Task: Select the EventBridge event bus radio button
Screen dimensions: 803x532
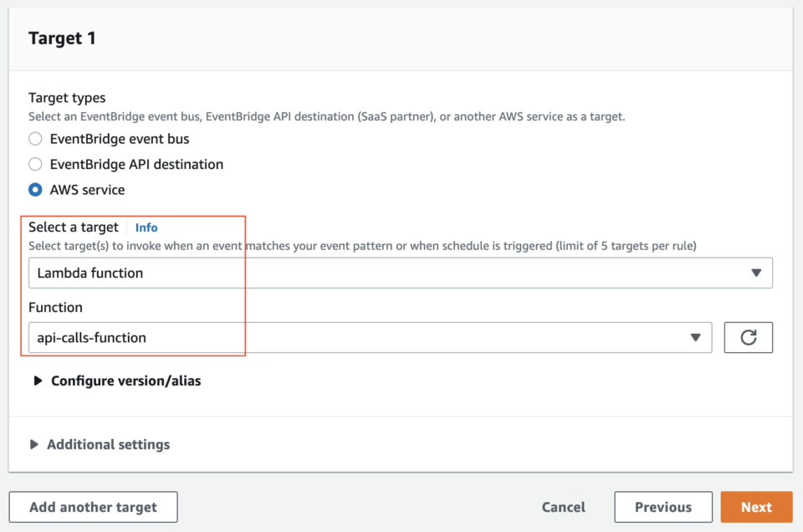Action: pos(34,139)
